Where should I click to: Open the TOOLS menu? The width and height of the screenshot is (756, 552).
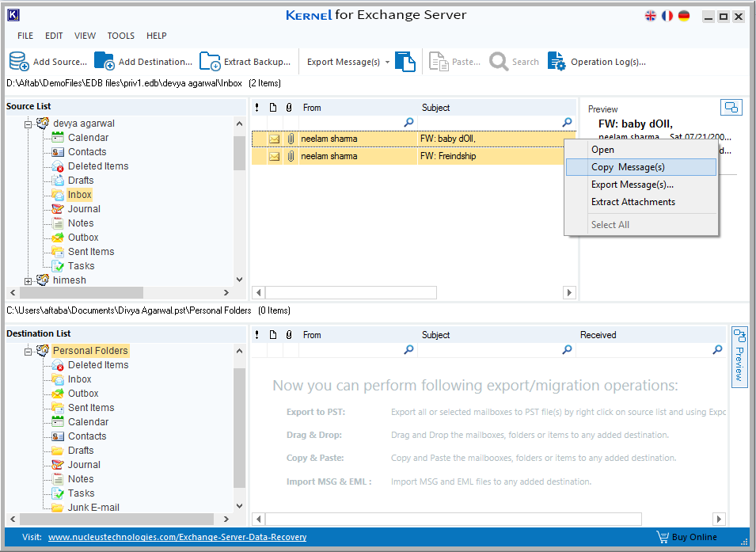120,36
